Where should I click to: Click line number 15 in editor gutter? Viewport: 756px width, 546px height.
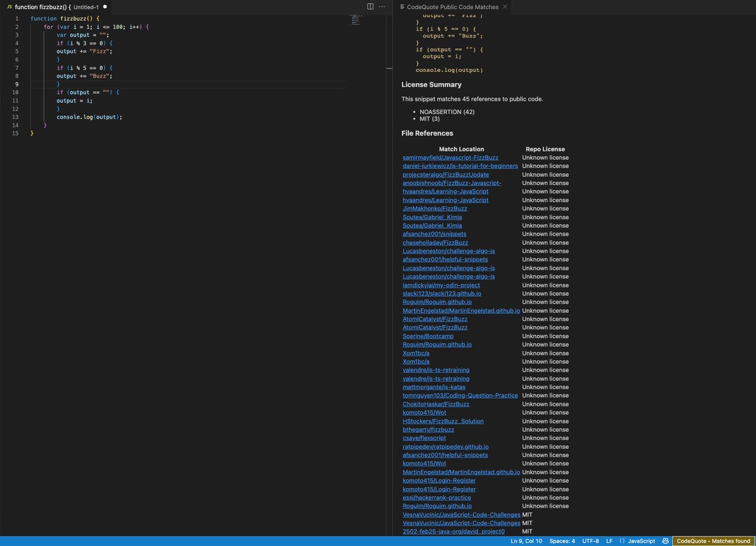15,134
